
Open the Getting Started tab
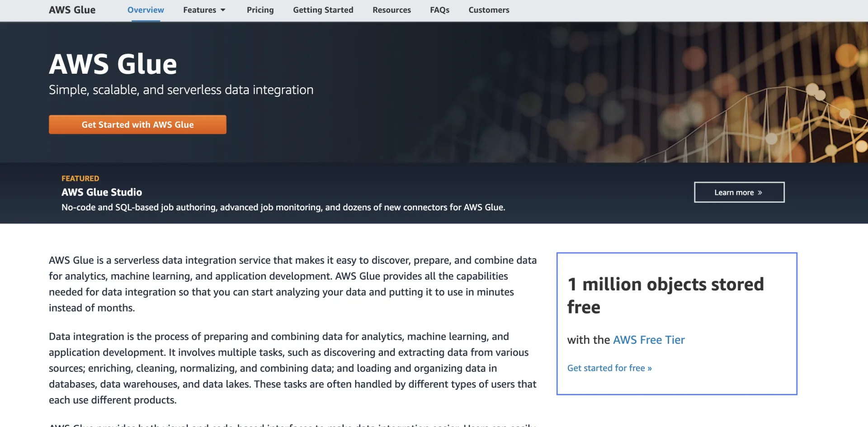323,10
